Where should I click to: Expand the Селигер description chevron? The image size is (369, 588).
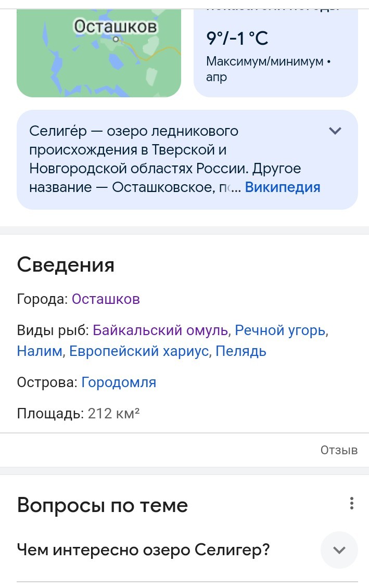pyautogui.click(x=335, y=131)
